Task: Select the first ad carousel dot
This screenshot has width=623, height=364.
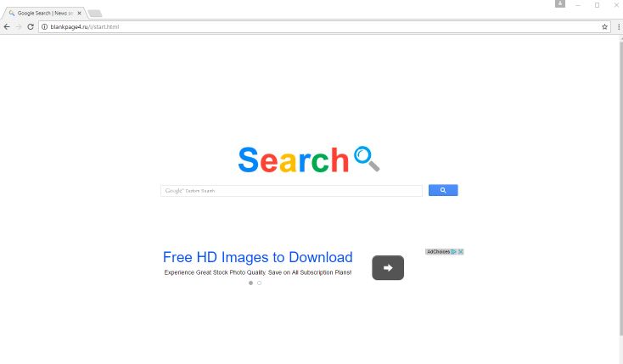Action: [250, 283]
